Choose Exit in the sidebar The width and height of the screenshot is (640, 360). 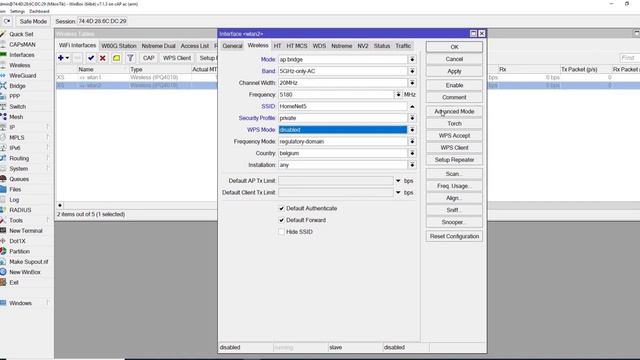click(14, 282)
